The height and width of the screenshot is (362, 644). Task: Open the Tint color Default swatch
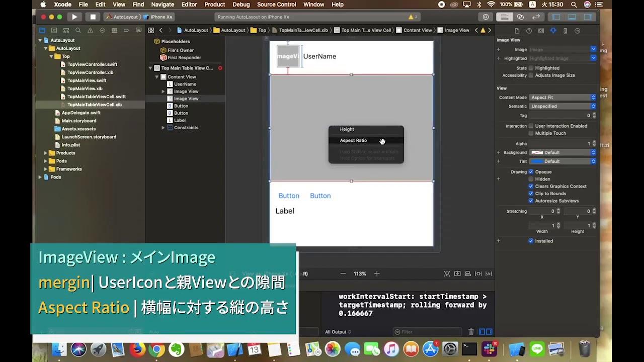point(562,161)
